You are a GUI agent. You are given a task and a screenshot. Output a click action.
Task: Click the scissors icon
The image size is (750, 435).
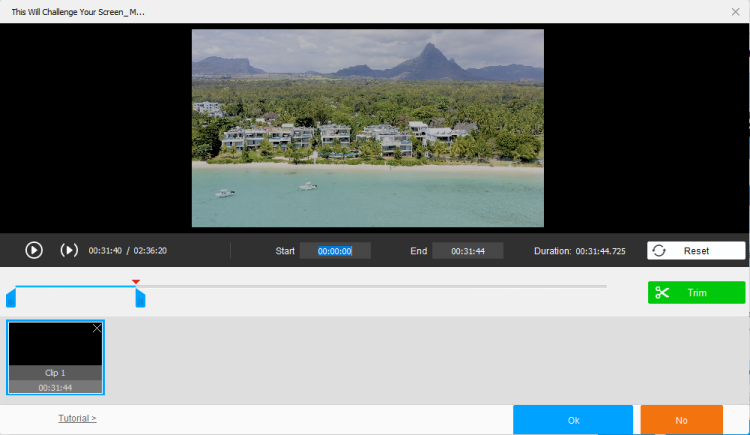tap(662, 293)
